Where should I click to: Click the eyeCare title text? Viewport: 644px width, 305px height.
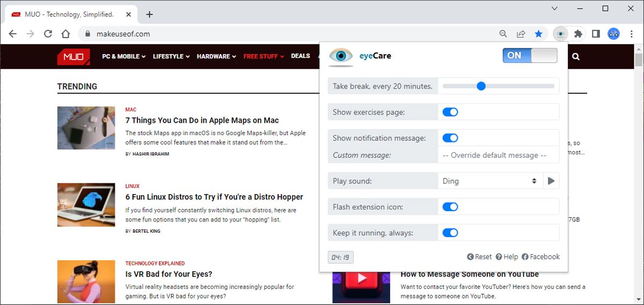[x=375, y=56]
